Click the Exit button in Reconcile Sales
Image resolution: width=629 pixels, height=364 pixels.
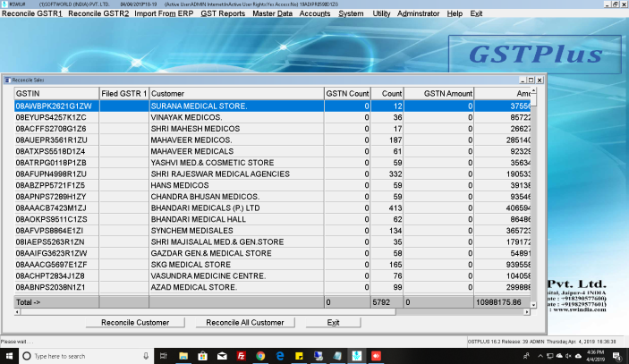click(x=334, y=323)
